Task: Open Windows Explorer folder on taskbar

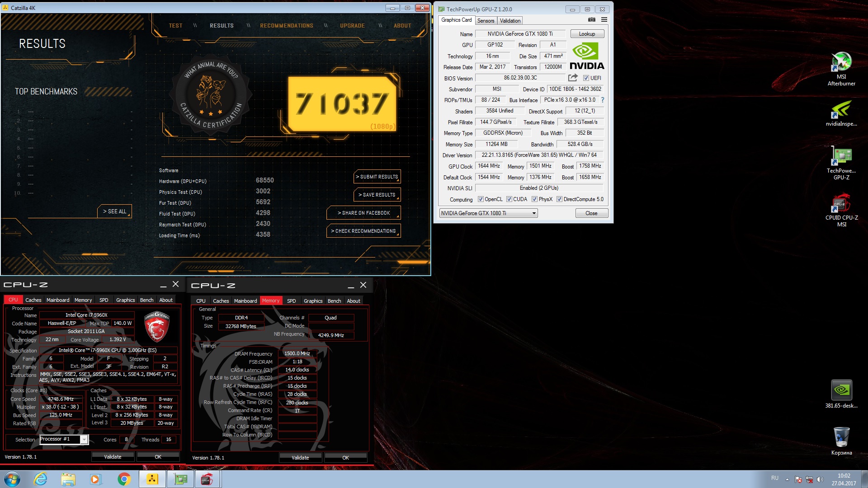Action: coord(68,479)
